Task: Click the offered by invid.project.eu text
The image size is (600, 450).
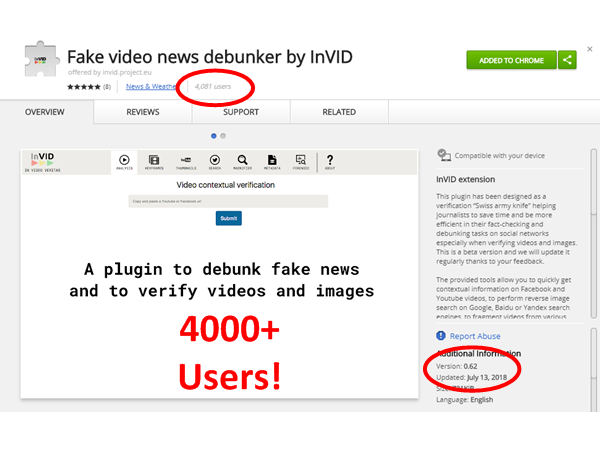Action: [109, 72]
